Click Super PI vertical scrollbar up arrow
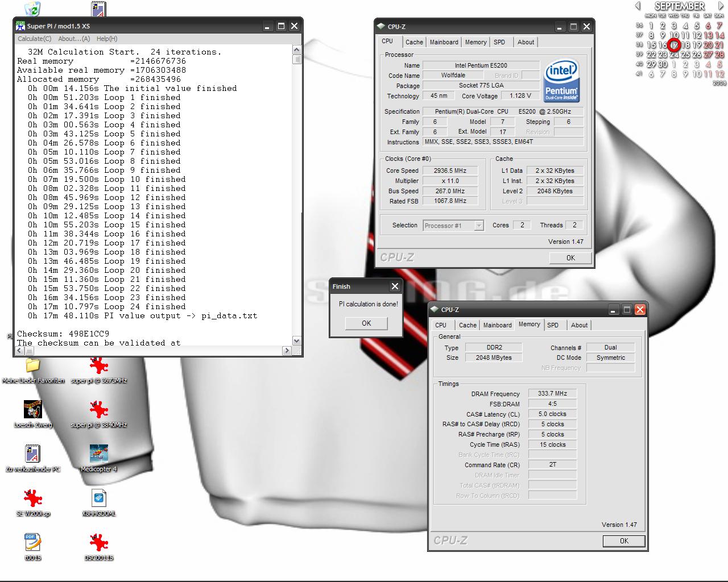Image resolution: width=728 pixels, height=582 pixels. point(296,51)
